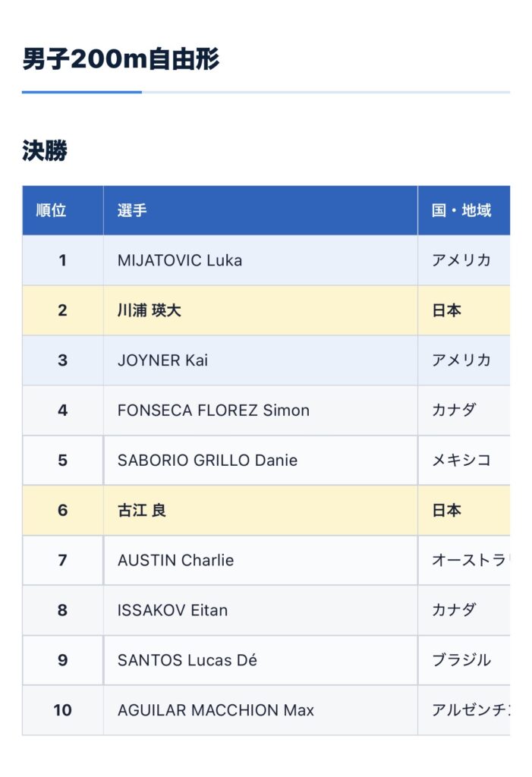The width and height of the screenshot is (532, 777).
Task: Click the 川浦 瑛大 row name
Action: (x=150, y=310)
